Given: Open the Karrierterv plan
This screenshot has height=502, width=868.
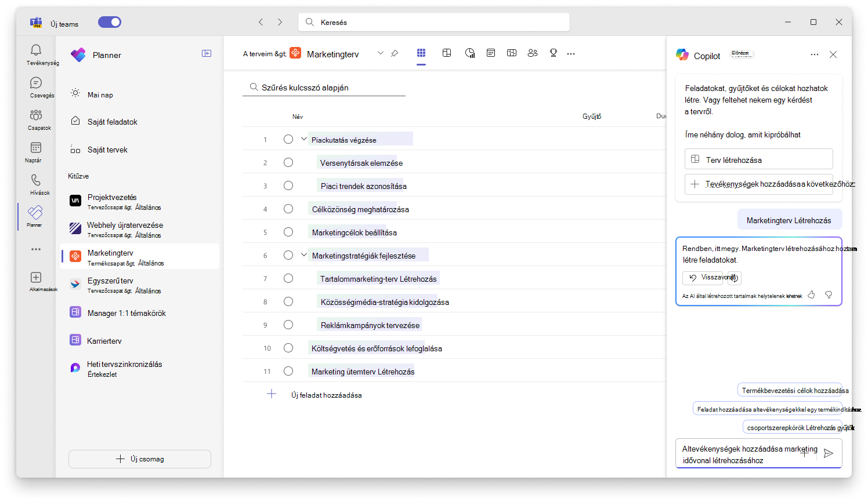Looking at the screenshot, I should (140, 340).
